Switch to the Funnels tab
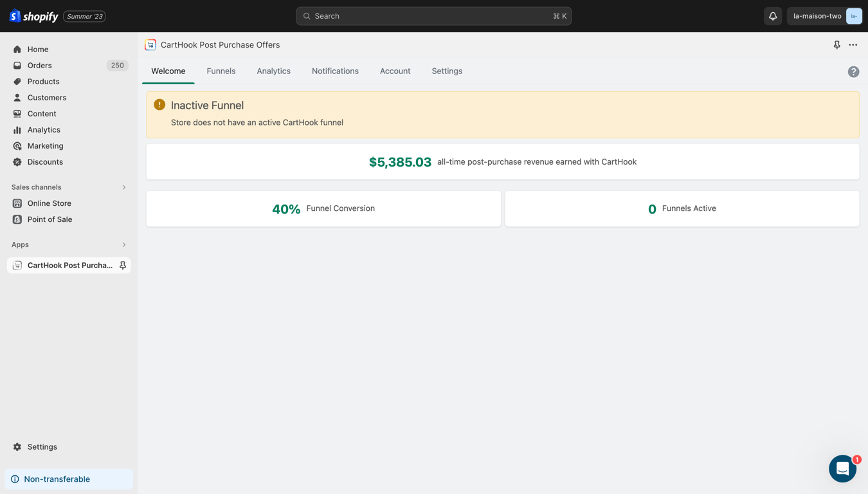 (221, 71)
